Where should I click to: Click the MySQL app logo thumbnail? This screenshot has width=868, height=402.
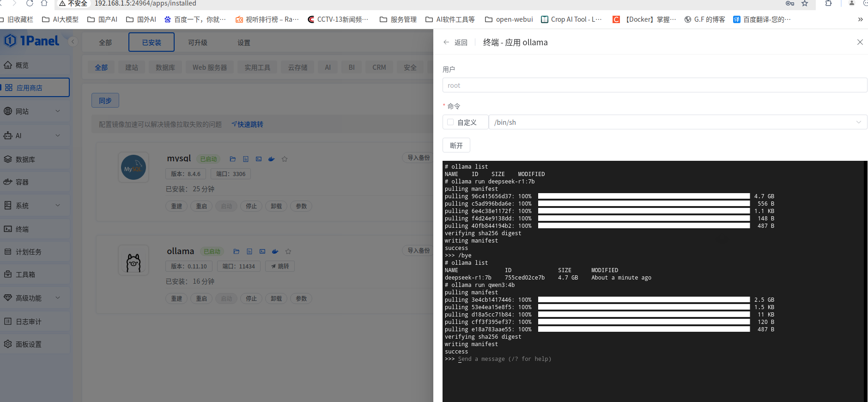134,167
